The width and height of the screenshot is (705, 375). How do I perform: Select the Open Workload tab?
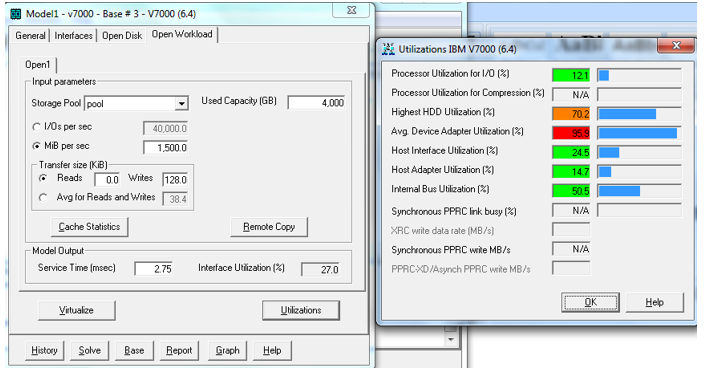point(182,34)
